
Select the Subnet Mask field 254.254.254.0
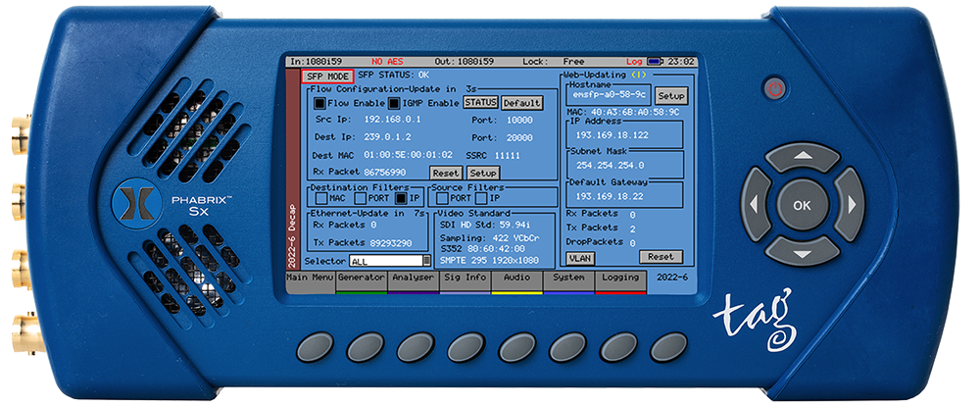coord(625,165)
